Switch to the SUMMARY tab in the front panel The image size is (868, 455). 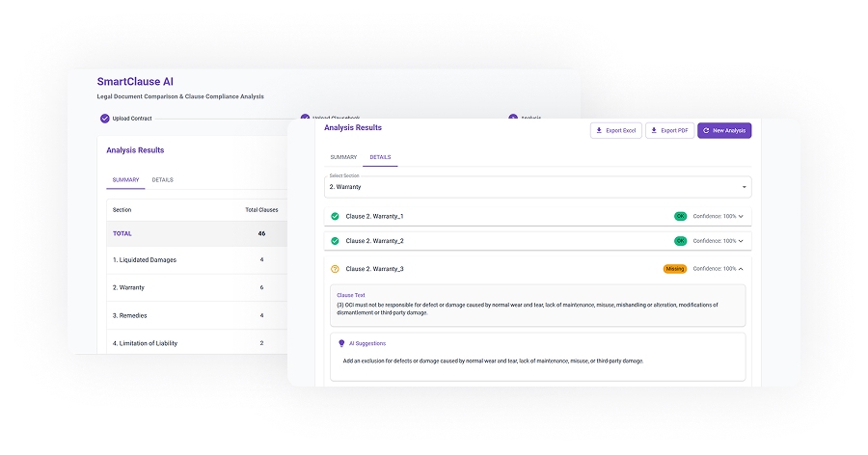(343, 157)
